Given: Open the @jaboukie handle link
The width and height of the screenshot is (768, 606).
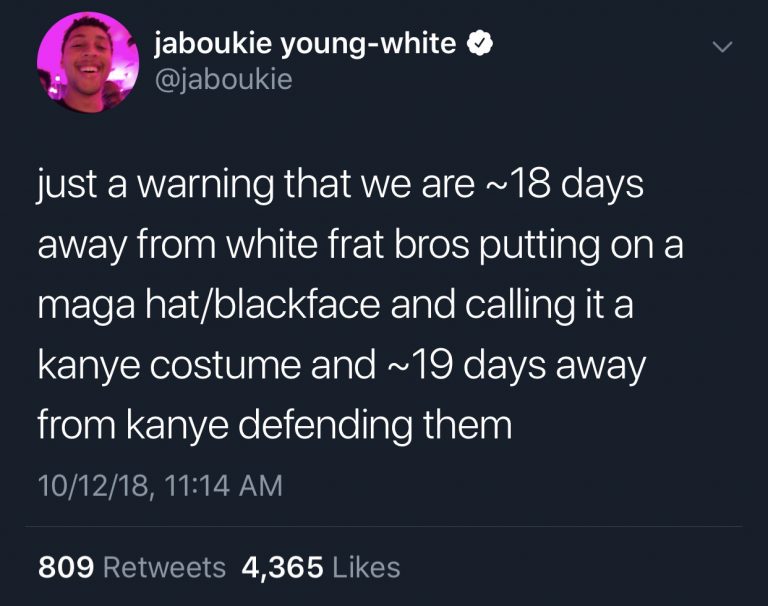Looking at the screenshot, I should 224,79.
